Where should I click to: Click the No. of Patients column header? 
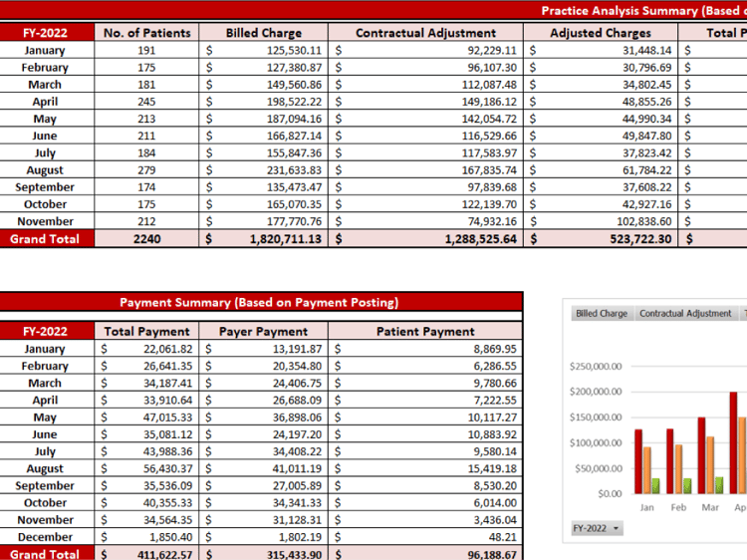coord(146,33)
